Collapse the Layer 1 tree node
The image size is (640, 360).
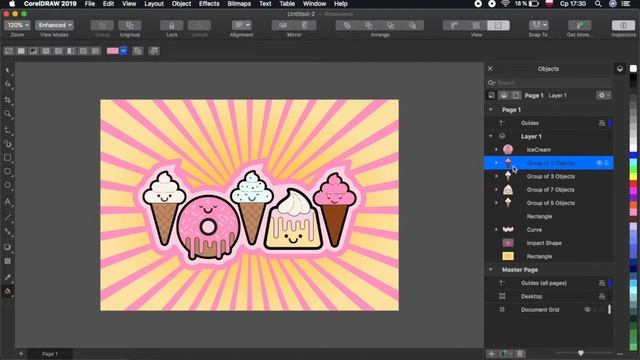pos(491,136)
